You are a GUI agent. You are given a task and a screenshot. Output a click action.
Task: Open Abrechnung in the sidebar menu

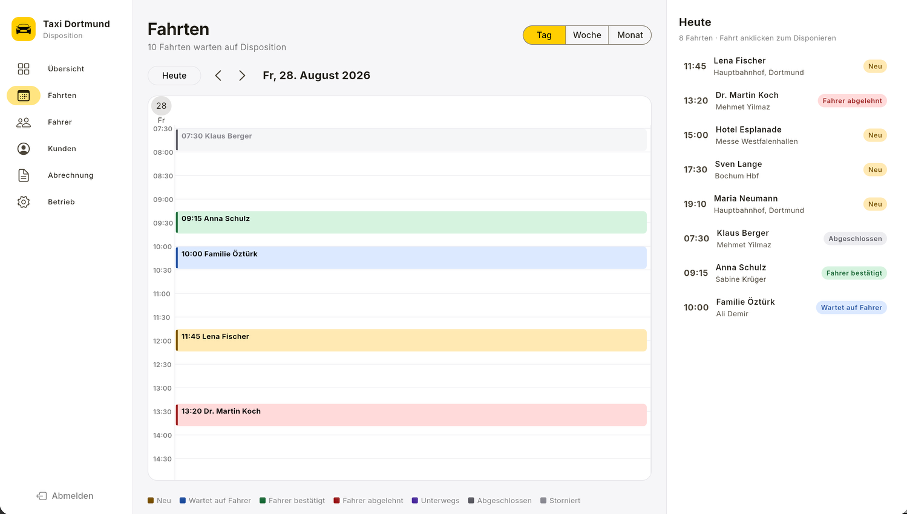click(x=70, y=175)
